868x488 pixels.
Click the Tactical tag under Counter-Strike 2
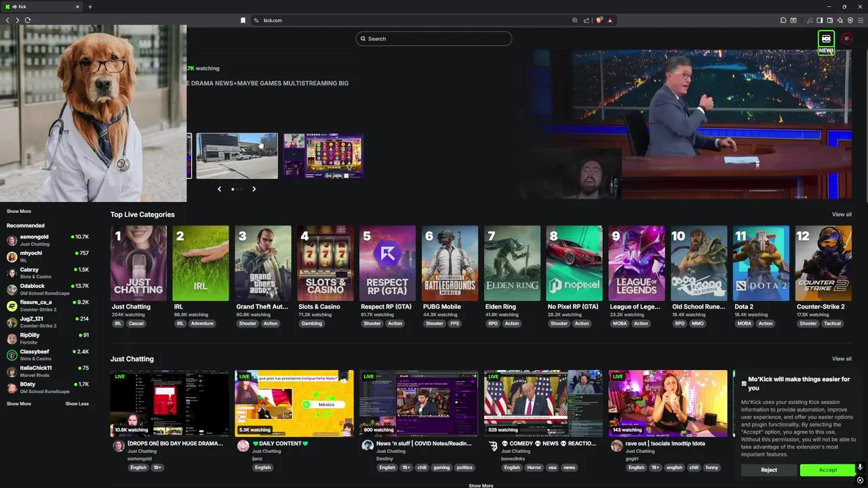(x=832, y=324)
